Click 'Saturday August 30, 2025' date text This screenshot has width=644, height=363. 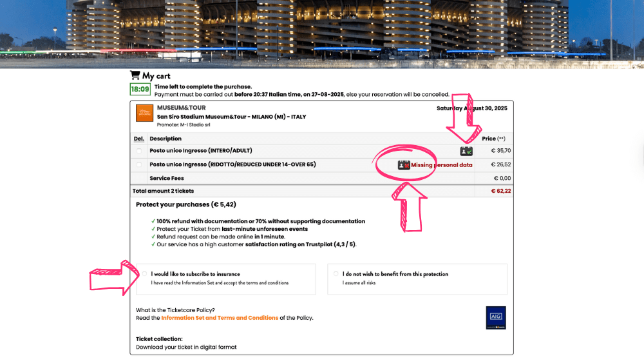pyautogui.click(x=472, y=108)
